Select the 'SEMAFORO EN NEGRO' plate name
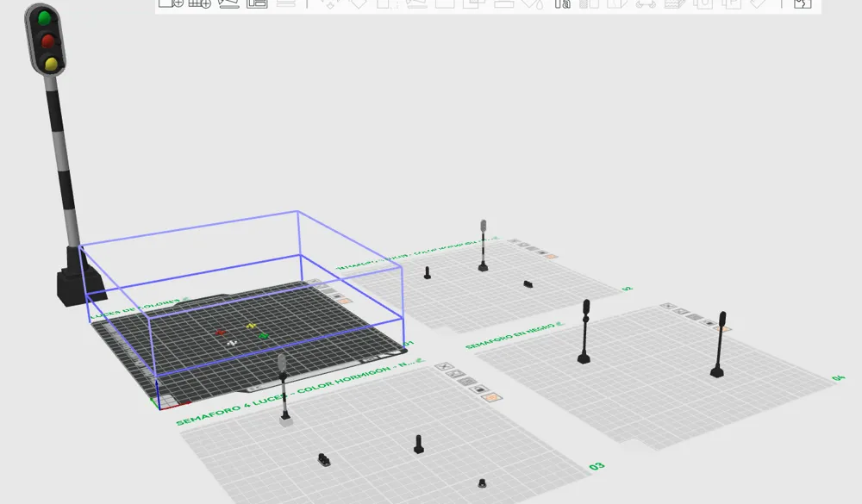 click(x=509, y=336)
